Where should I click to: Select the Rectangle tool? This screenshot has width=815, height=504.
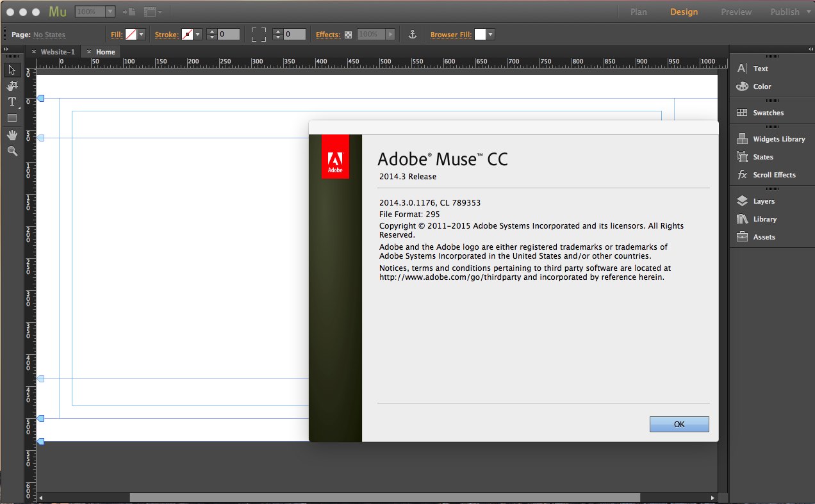click(12, 118)
